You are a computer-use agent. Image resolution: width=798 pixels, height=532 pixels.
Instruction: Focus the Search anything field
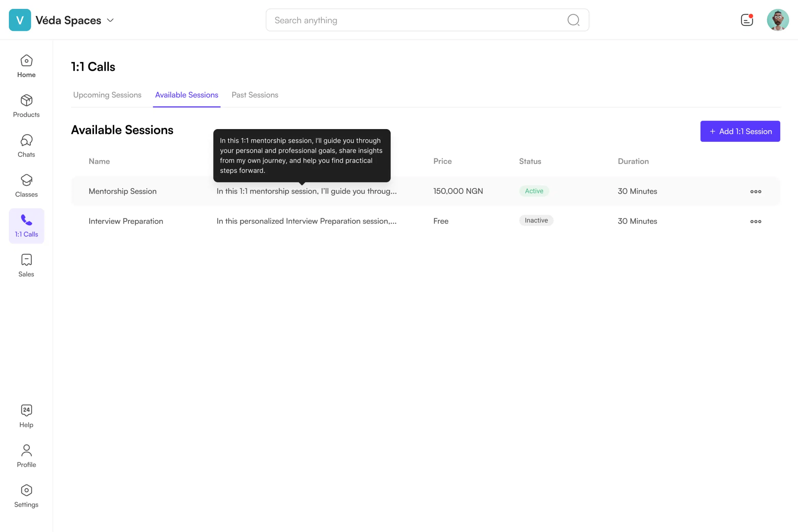coord(427,20)
